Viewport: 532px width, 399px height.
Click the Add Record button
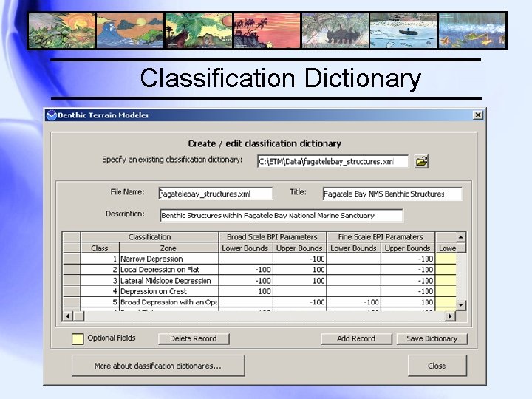click(356, 338)
